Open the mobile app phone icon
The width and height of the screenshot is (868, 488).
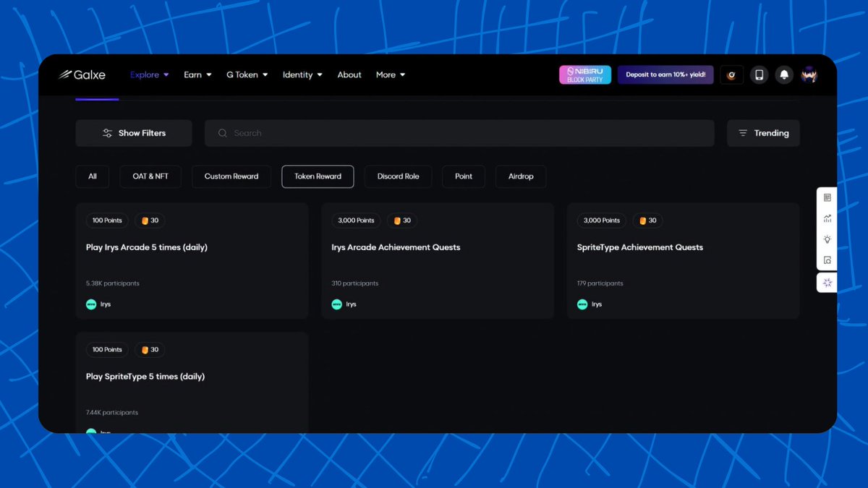point(759,75)
